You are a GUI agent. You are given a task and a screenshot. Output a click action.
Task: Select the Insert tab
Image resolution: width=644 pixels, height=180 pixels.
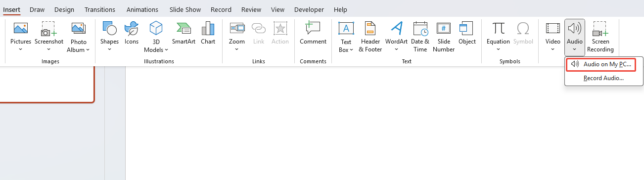[x=12, y=9]
